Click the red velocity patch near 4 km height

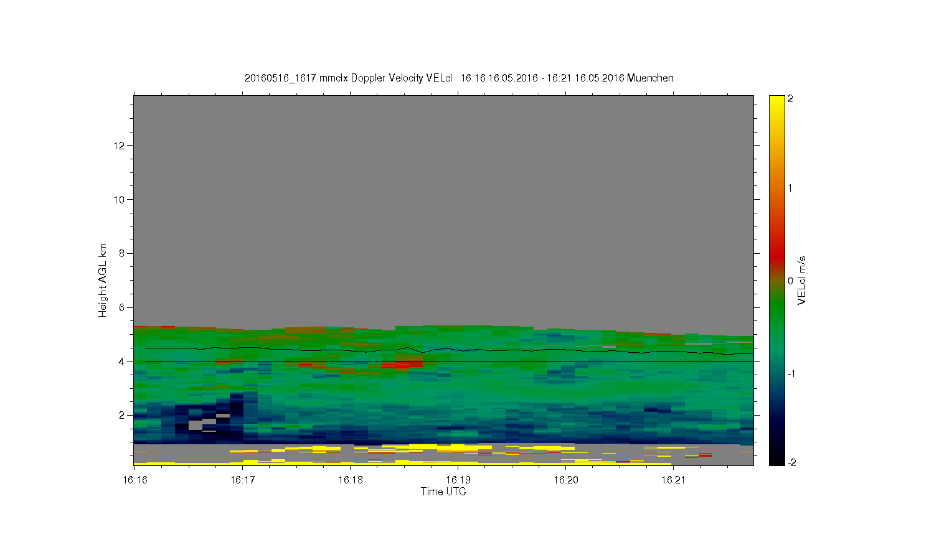(x=403, y=363)
